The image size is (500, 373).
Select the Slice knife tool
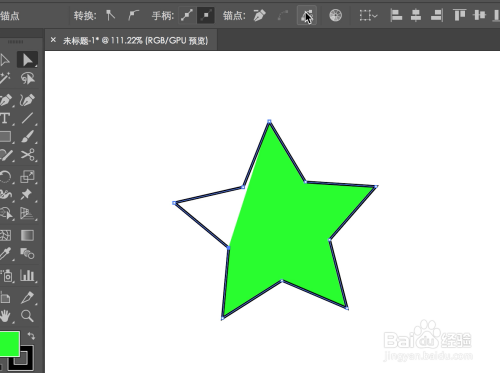(x=27, y=297)
